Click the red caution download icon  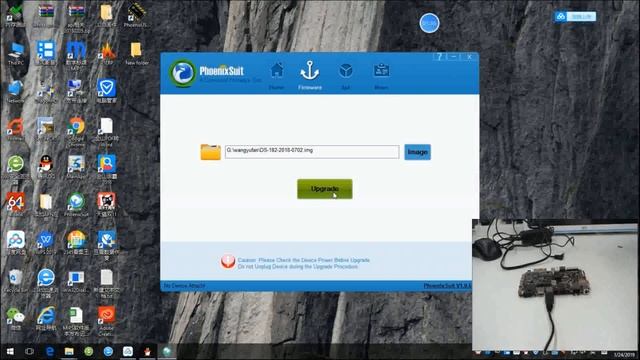(x=228, y=262)
